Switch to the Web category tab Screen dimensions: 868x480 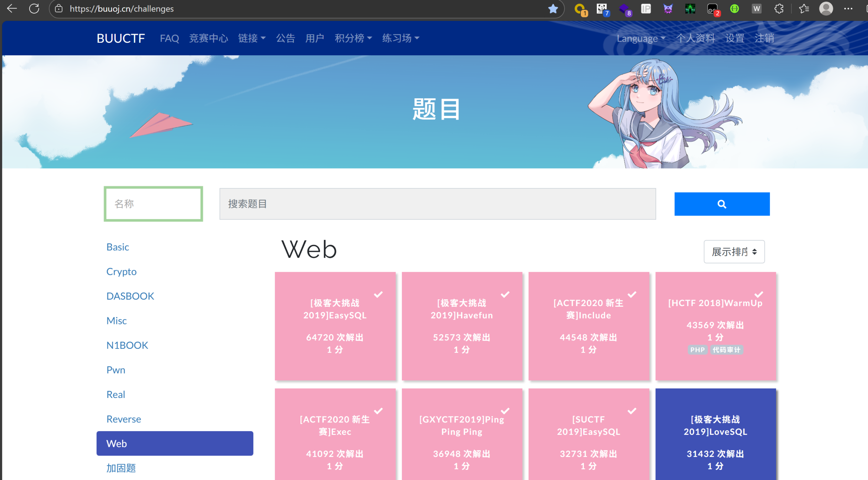coord(175,443)
